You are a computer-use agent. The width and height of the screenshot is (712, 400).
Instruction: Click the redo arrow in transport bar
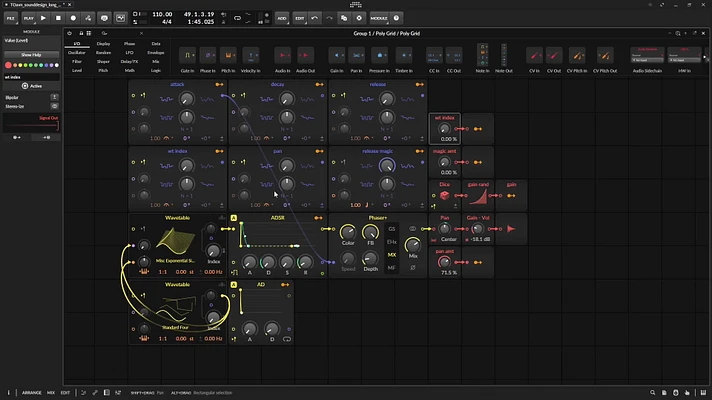(x=329, y=18)
